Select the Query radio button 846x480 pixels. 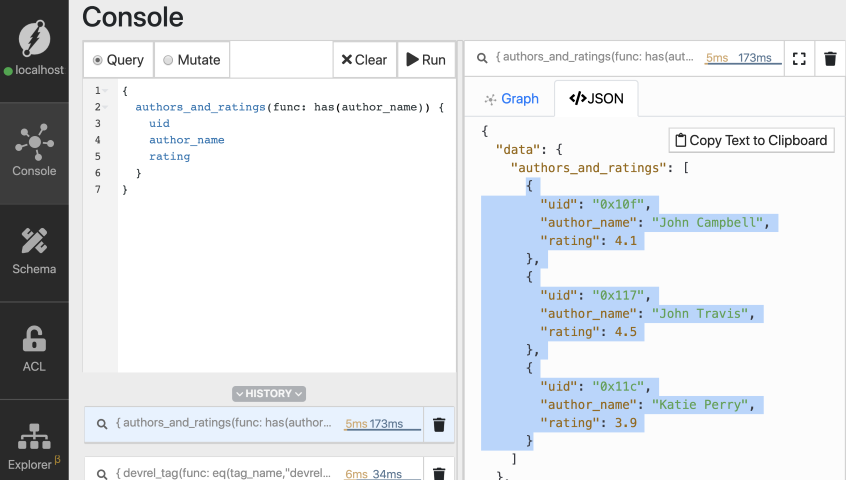[x=98, y=60]
